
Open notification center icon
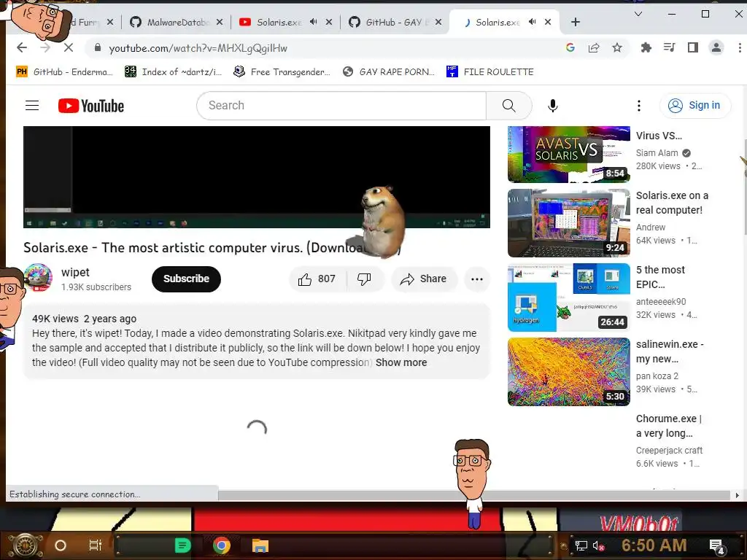tap(717, 546)
